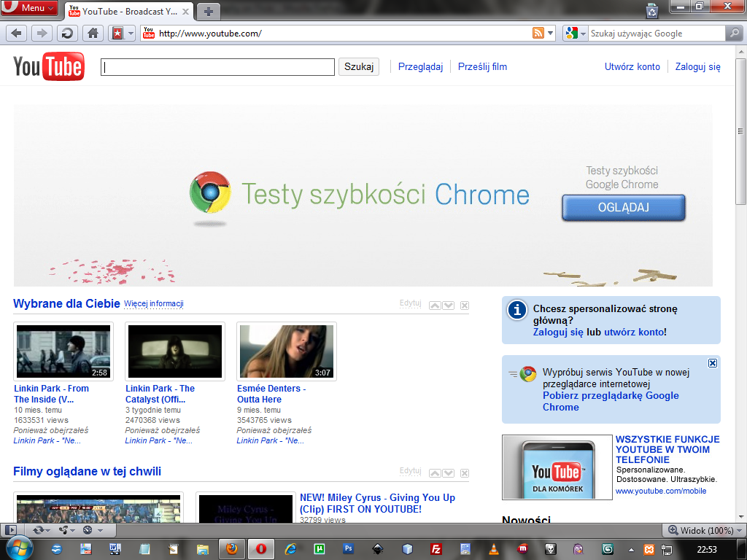Expand the bookmark button dropdown arrow
Image resolution: width=747 pixels, height=560 pixels.
tap(131, 34)
